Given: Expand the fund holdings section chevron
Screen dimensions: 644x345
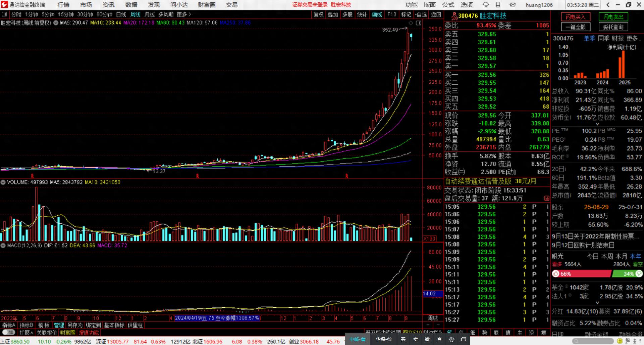Looking at the screenshot, I should [597, 303].
